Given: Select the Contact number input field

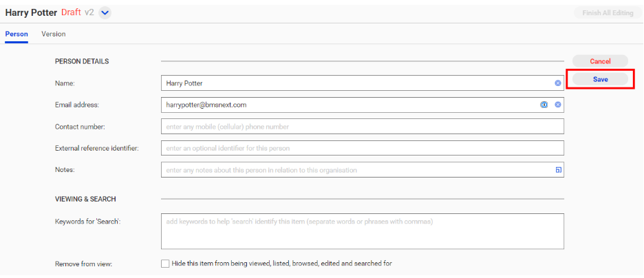Looking at the screenshot, I should coord(363,127).
